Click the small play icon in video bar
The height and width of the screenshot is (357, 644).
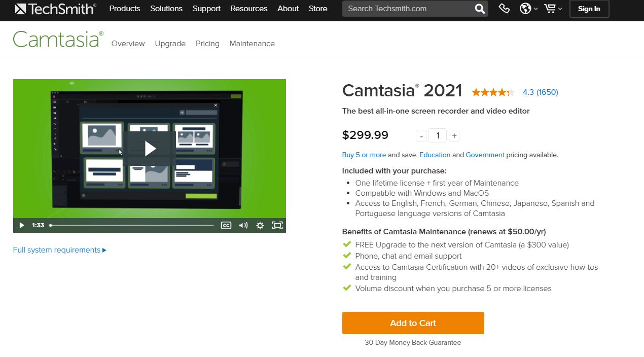(x=21, y=225)
